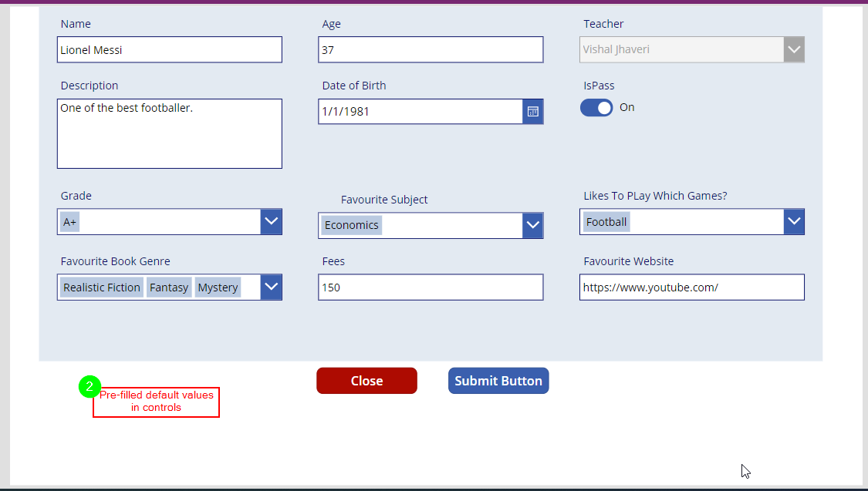Click the Age input field
868x491 pixels.
pos(431,50)
